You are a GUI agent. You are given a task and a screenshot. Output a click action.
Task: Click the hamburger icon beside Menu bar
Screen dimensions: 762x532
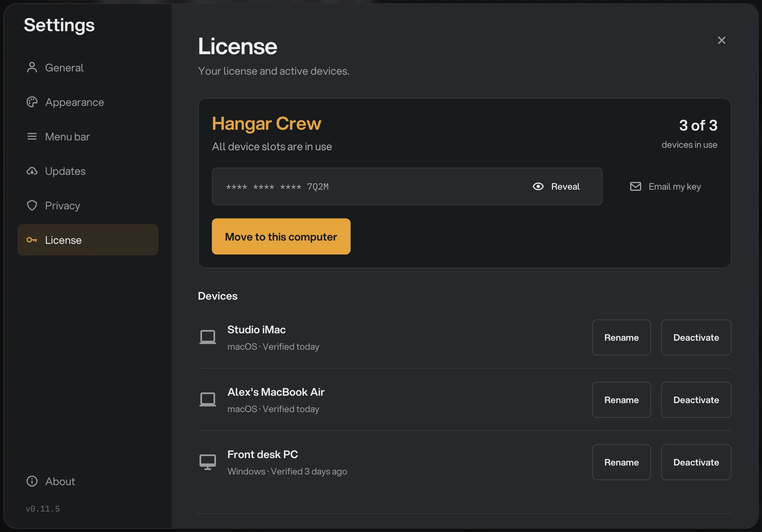pos(32,136)
